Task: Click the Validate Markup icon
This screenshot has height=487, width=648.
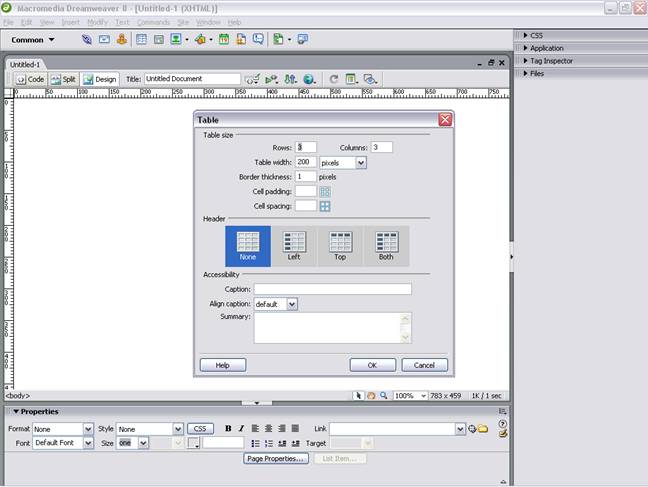Action: pos(272,79)
